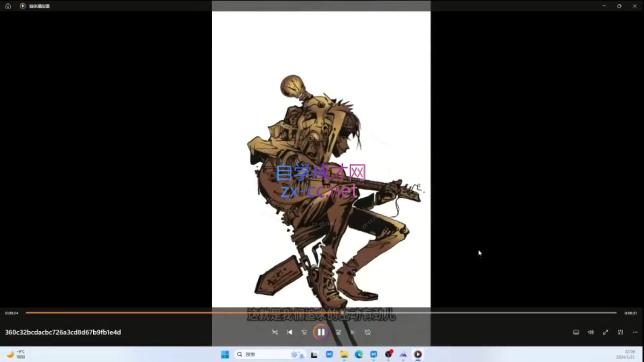Image resolution: width=644 pixels, height=362 pixels.
Task: Close the media player window
Action: point(635,6)
